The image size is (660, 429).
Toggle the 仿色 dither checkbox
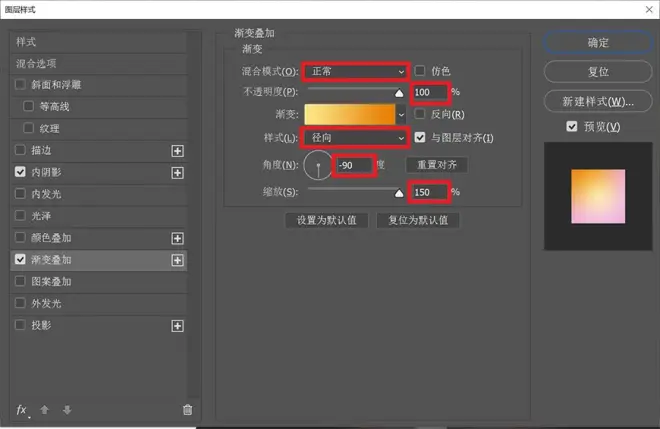pyautogui.click(x=420, y=70)
